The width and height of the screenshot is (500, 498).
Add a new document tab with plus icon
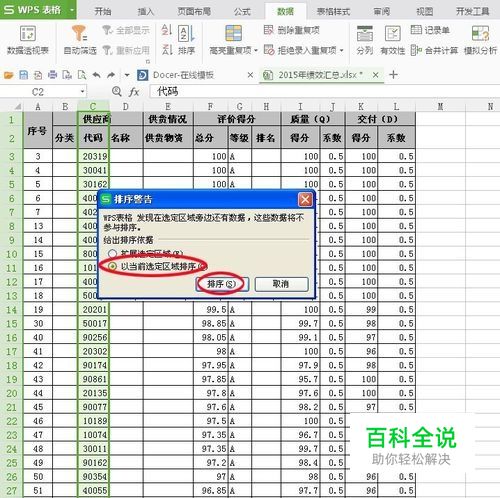393,75
